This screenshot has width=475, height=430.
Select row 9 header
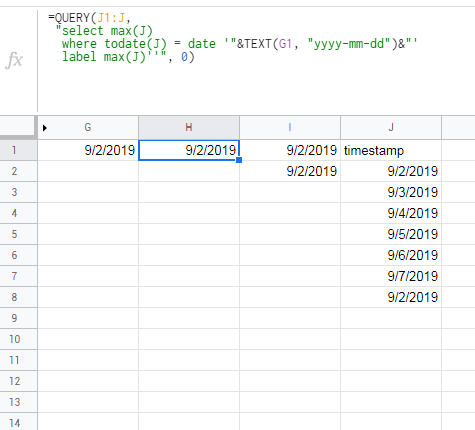18,318
